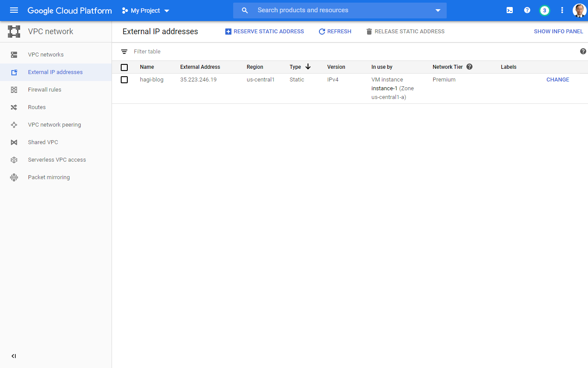Screen dimensions: 588x368
Task: Click the Network Tier column header
Action: pos(448,67)
